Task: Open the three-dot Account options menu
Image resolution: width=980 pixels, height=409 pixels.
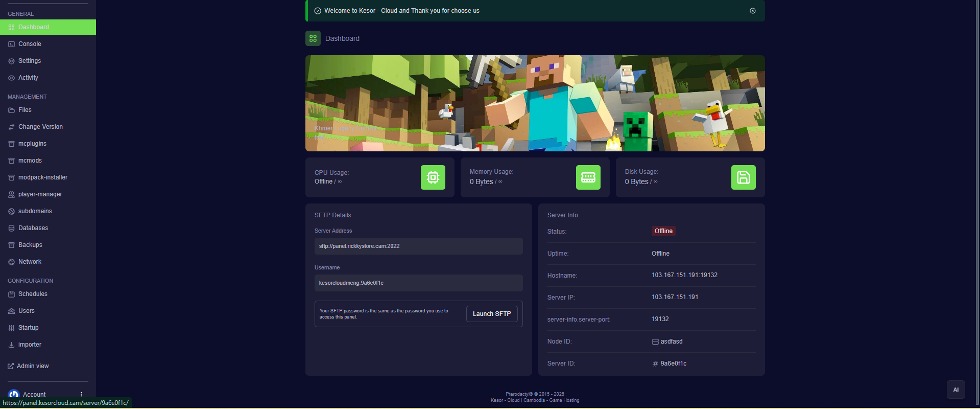Action: (82, 395)
